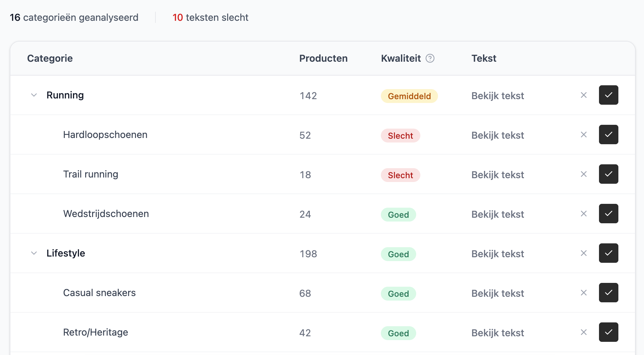
Task: Remove Wedstrijdschoenen using the X icon
Action: click(x=584, y=214)
